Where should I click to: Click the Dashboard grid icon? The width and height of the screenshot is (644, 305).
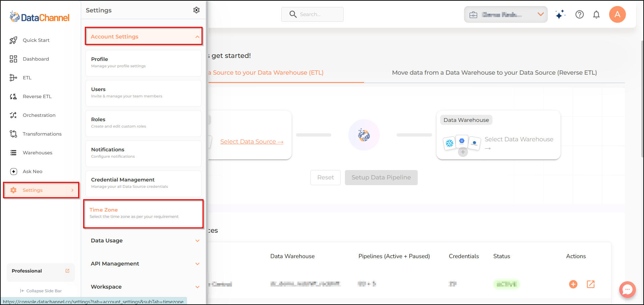pos(13,59)
